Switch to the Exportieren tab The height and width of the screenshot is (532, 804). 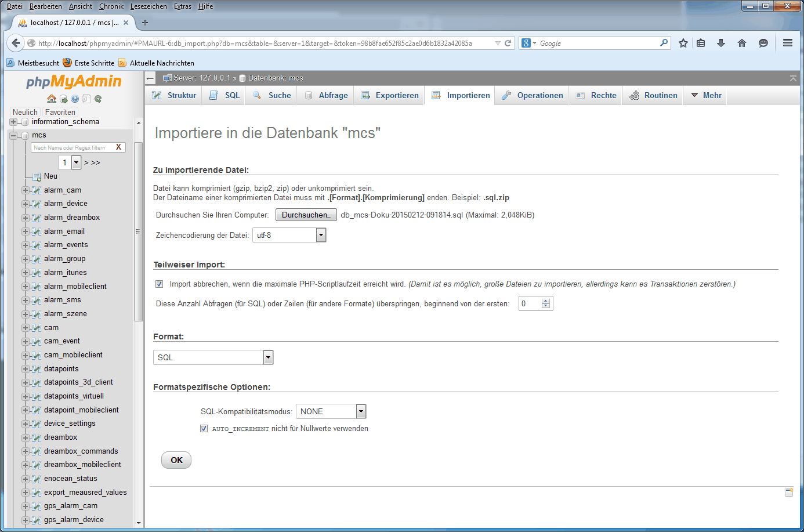[390, 96]
